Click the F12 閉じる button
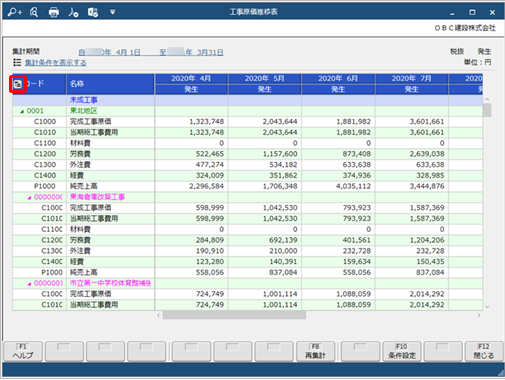 [484, 351]
